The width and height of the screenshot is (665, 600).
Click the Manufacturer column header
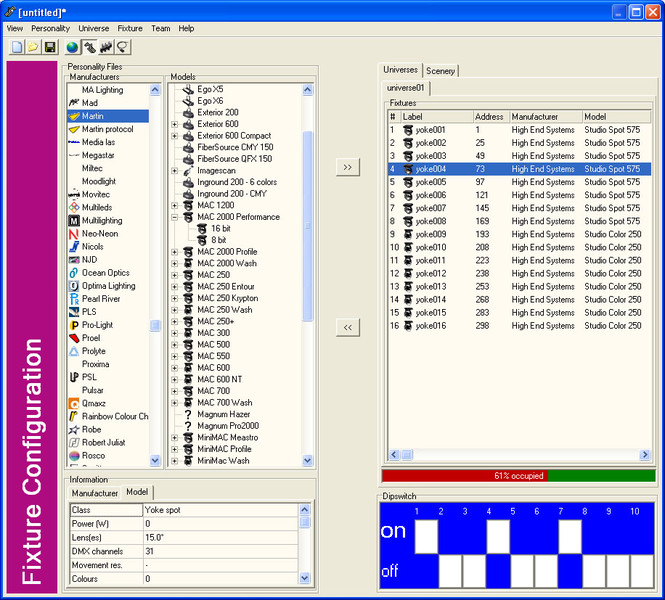[x=546, y=117]
